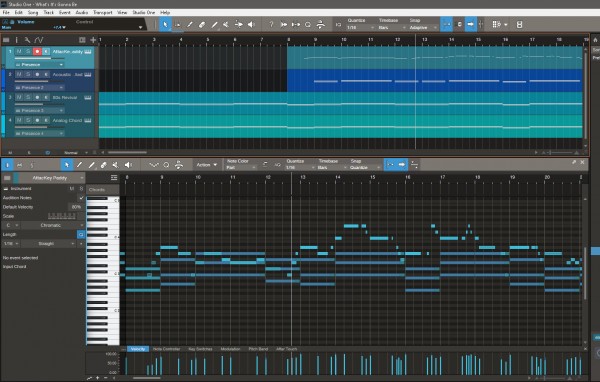This screenshot has height=382, width=600.
Task: Toggle the Audition Notes checkbox
Action: 81,198
